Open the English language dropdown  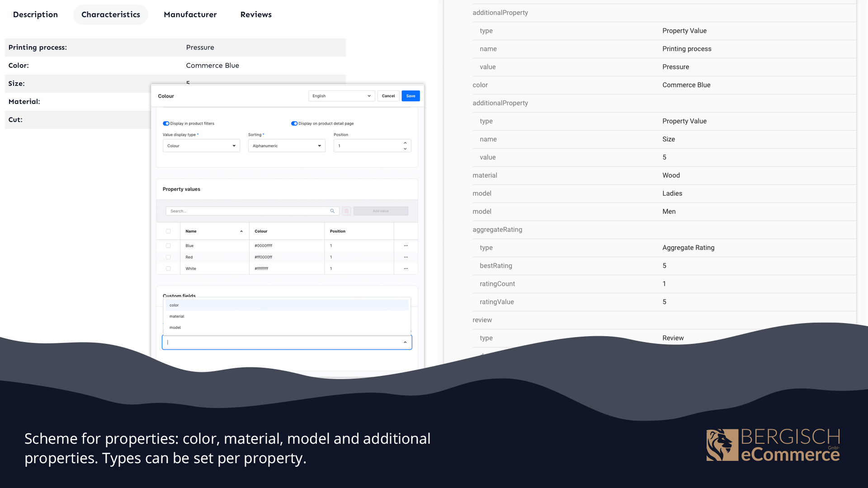pyautogui.click(x=341, y=96)
